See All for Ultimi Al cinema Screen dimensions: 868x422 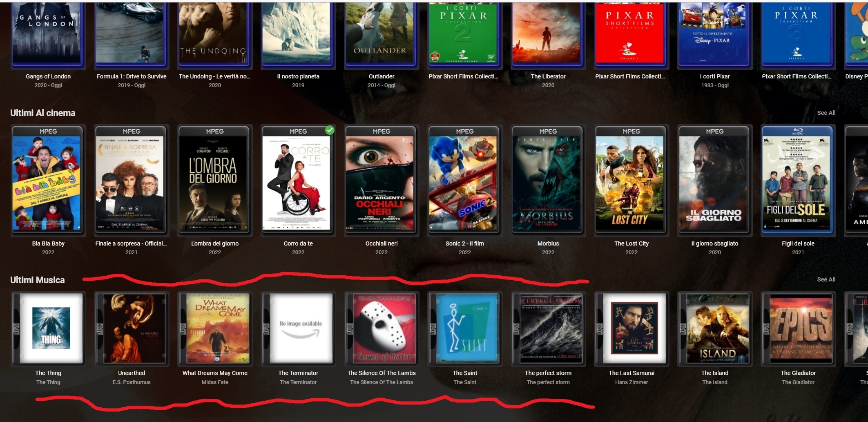(826, 113)
